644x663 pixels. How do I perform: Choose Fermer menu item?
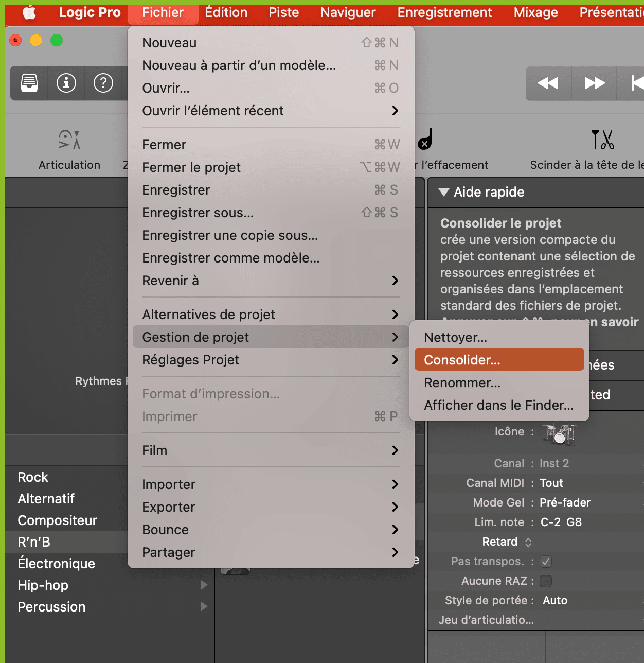pyautogui.click(x=271, y=145)
